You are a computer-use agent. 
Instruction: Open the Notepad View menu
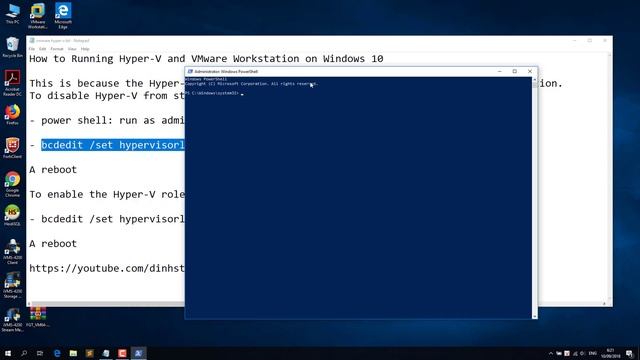72,49
